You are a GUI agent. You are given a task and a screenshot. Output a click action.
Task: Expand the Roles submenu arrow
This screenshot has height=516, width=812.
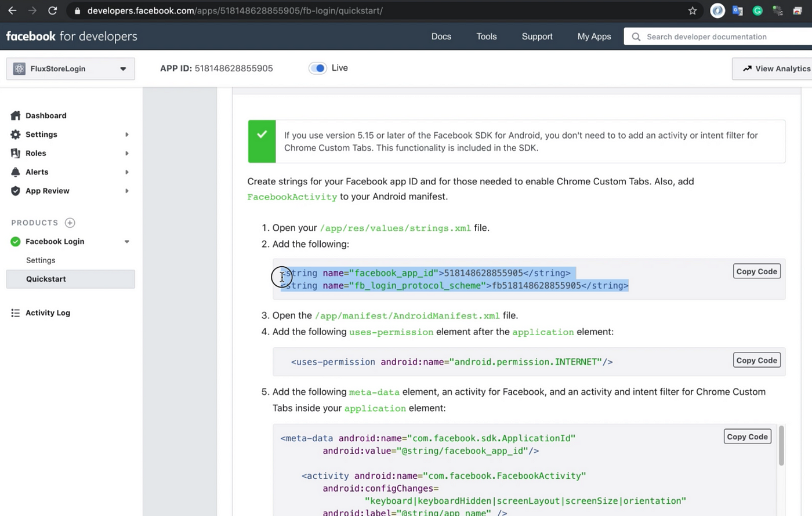pyautogui.click(x=126, y=153)
